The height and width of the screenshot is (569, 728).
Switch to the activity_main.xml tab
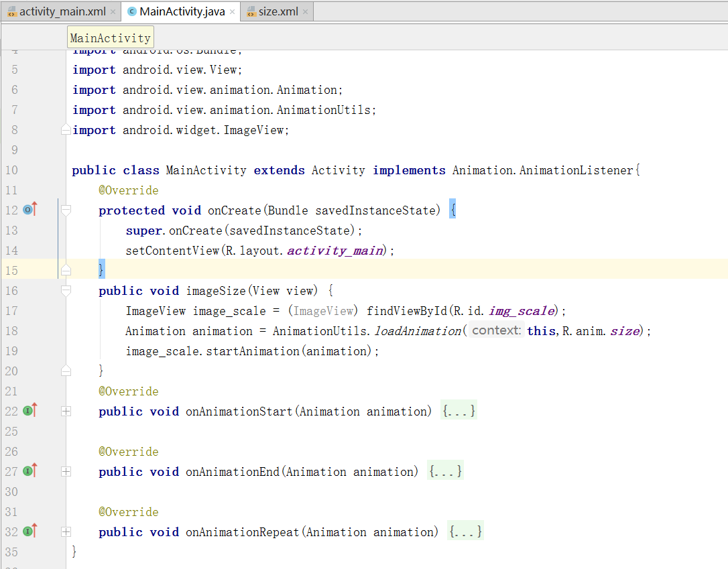[x=61, y=11]
